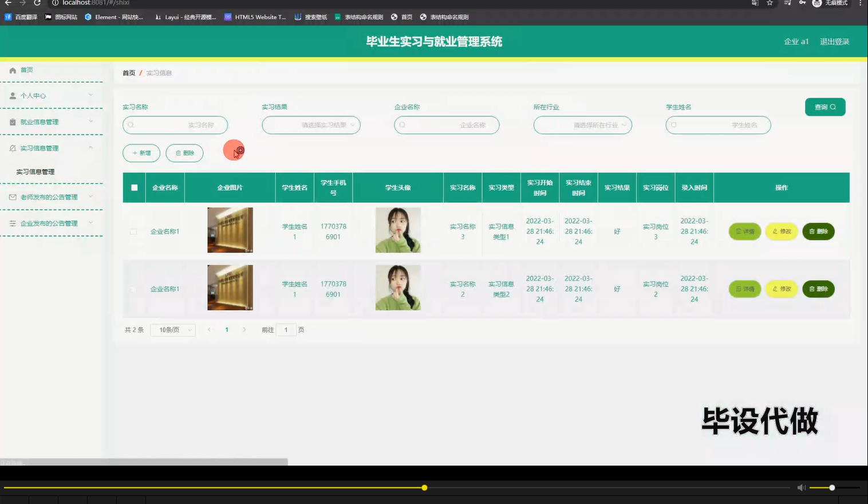Open the 请选择所在行业 dropdown
Image resolution: width=868 pixels, height=504 pixels.
pos(582,125)
